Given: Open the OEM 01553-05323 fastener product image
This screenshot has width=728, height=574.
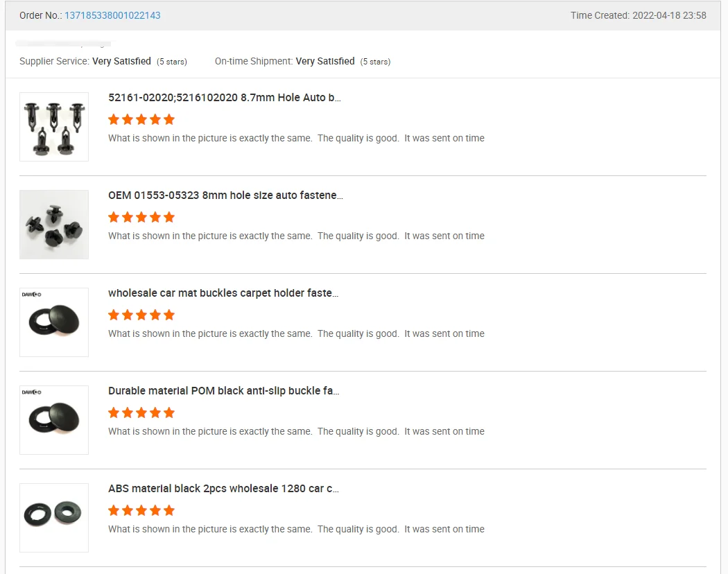Looking at the screenshot, I should [54, 225].
